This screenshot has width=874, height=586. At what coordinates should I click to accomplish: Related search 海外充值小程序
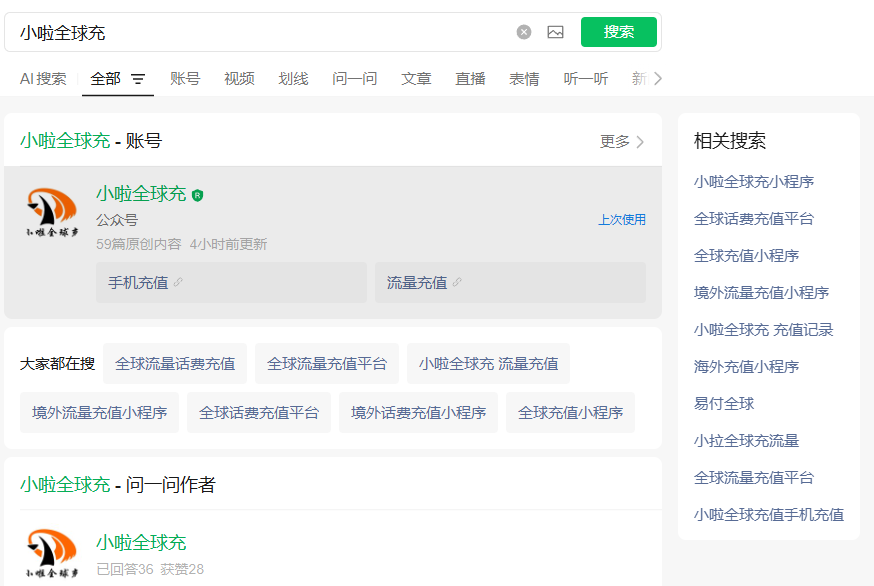[746, 367]
